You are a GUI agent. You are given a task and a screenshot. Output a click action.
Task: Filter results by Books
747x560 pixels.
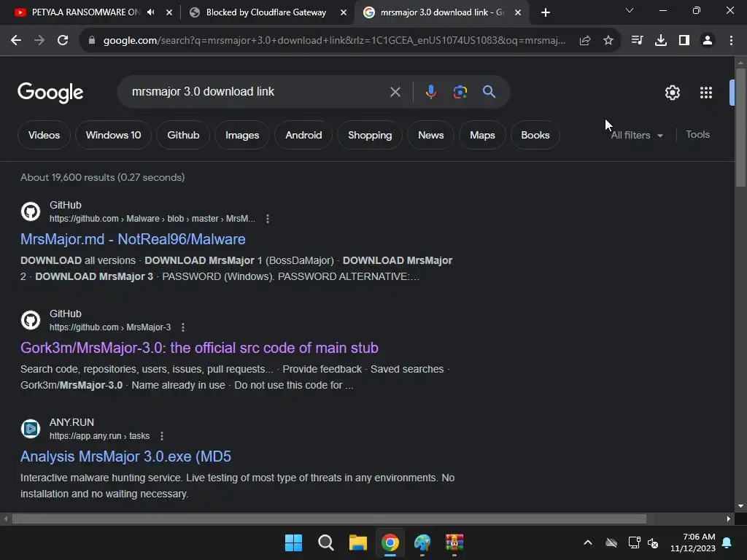535,135
